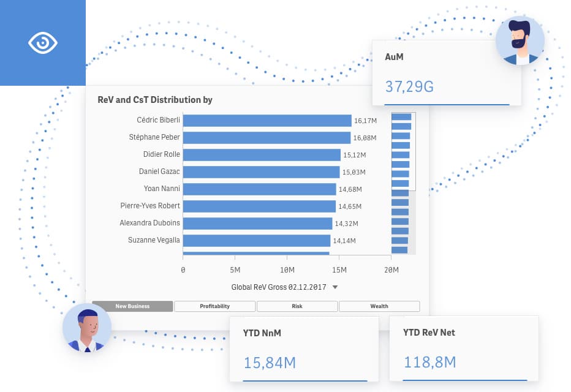
Task: Select the Didier Rolle bar
Action: coord(262,155)
